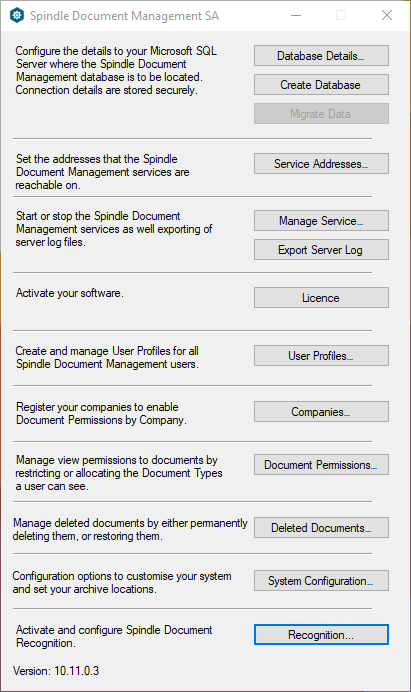Click the Version 10.11.0.3 label
The height and width of the screenshot is (692, 411).
(x=56, y=671)
